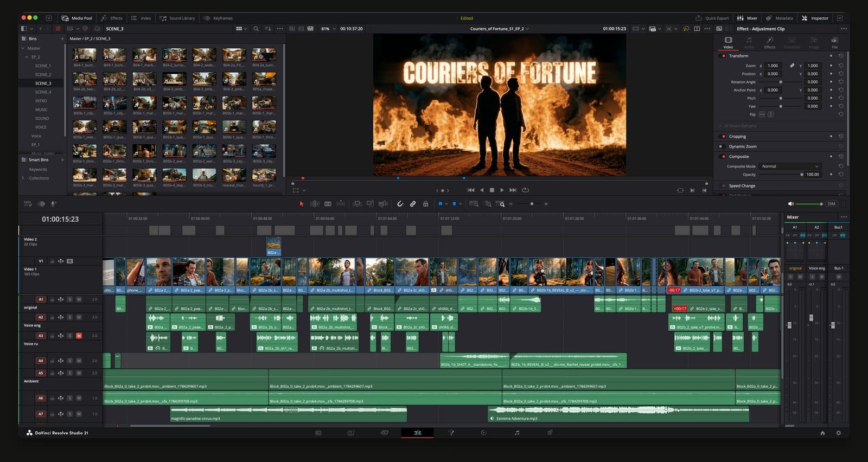
Task: Click the DIM audio button
Action: 832,204
